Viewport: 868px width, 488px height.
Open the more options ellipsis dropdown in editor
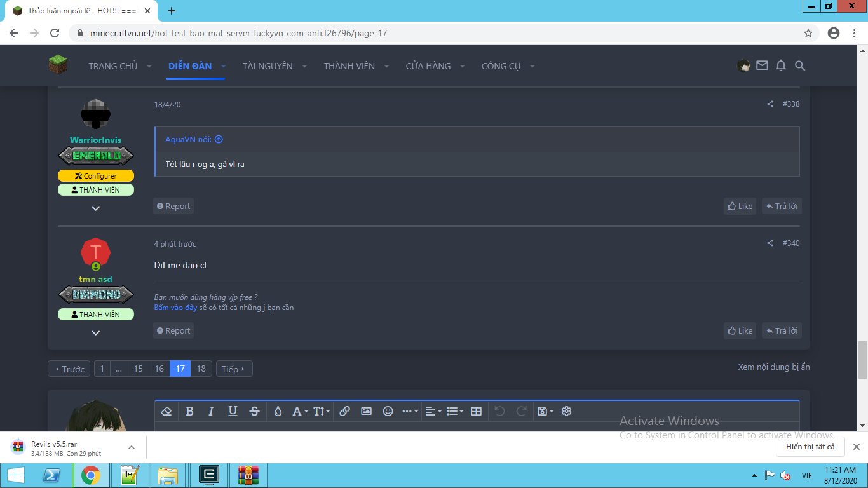tap(410, 411)
